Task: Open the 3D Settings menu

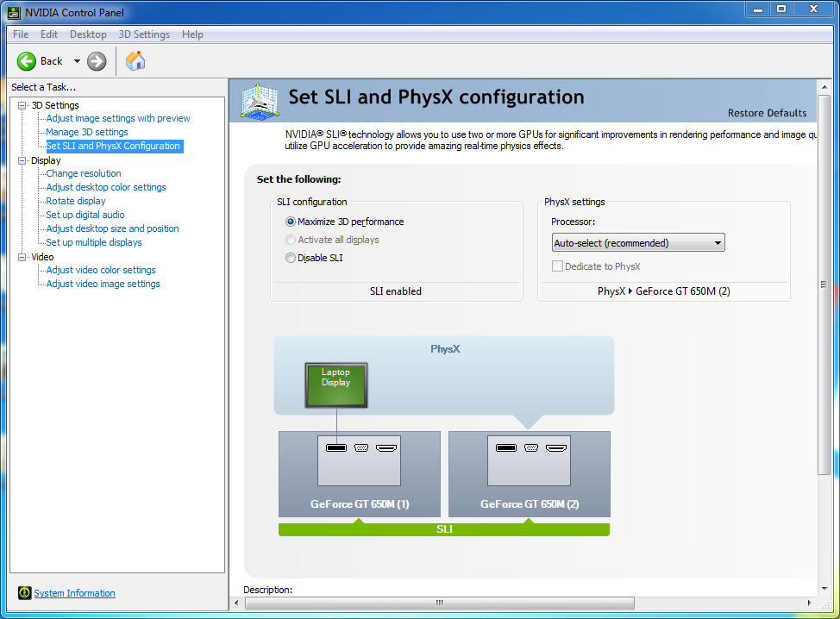Action: pos(144,34)
